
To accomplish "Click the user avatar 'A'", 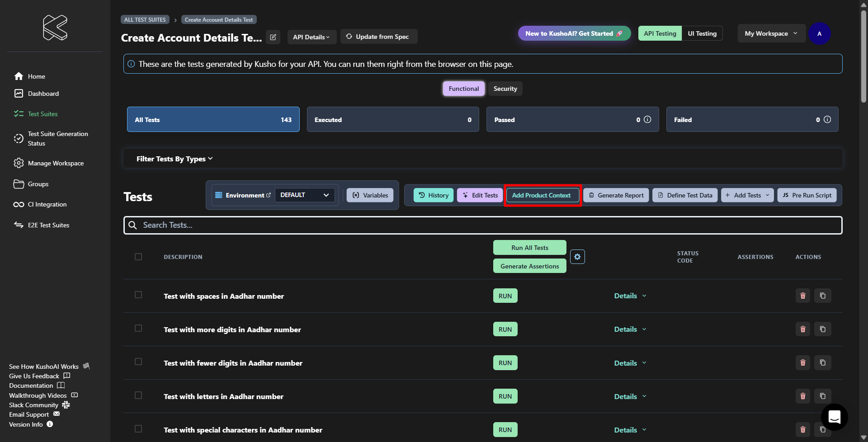I will (819, 33).
